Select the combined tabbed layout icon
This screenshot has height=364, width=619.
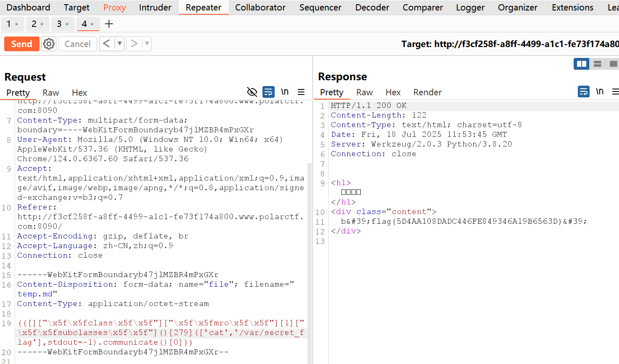pos(613,64)
